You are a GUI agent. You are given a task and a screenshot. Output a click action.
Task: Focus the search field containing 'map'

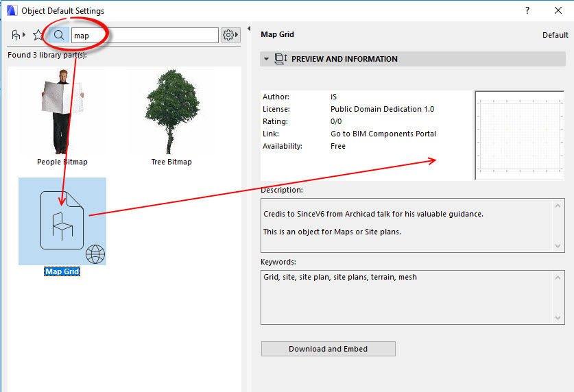145,36
